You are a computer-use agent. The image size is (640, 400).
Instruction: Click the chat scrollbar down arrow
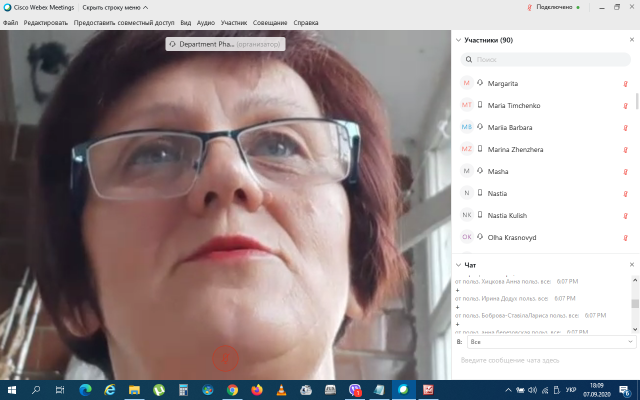[x=635, y=329]
